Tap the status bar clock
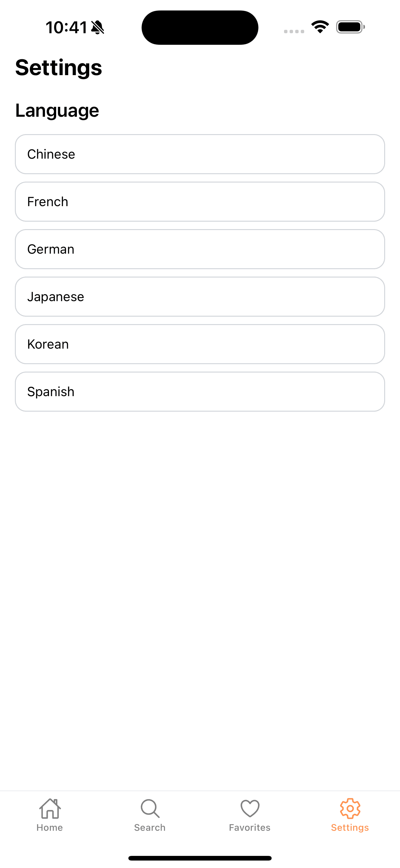The image size is (400, 868). (x=66, y=27)
